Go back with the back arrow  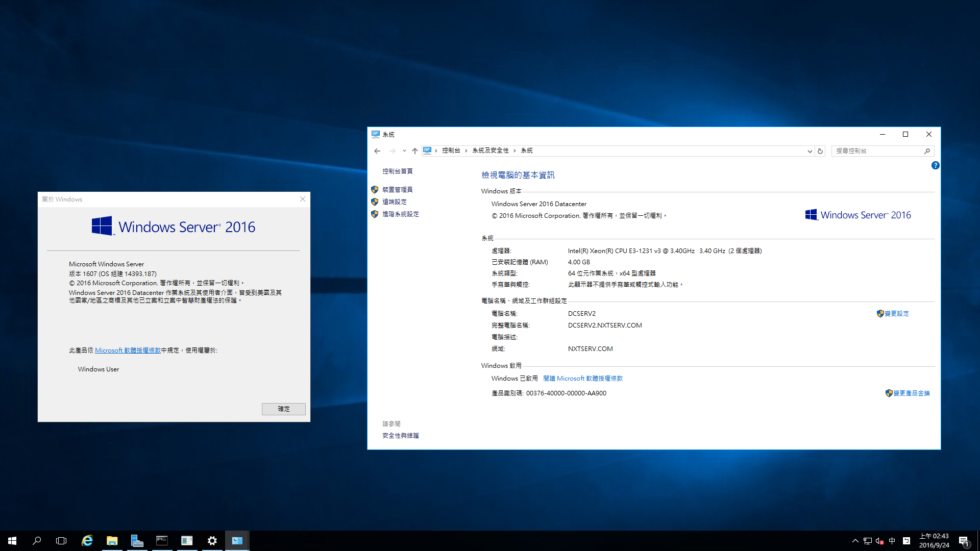coord(377,151)
